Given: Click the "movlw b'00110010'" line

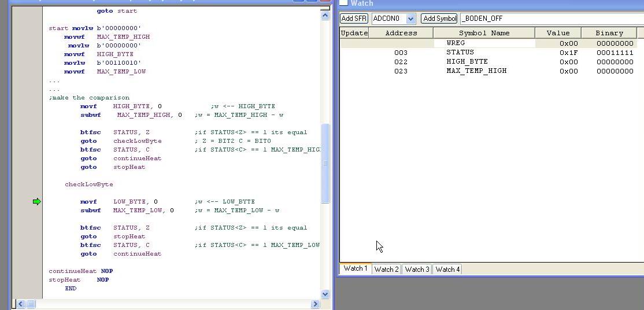Looking at the screenshot, I should tap(103, 63).
